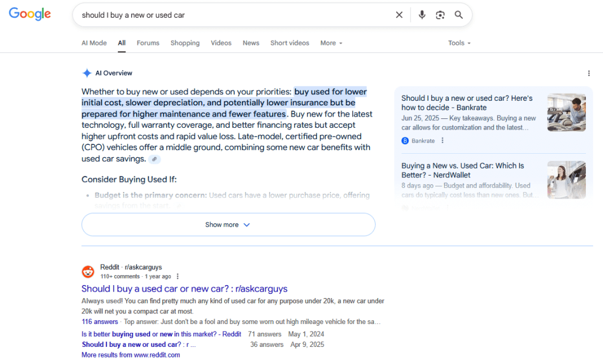This screenshot has width=603, height=364.
Task: Open 'Is it better buying used or new in this market?' link
Action: click(x=161, y=334)
